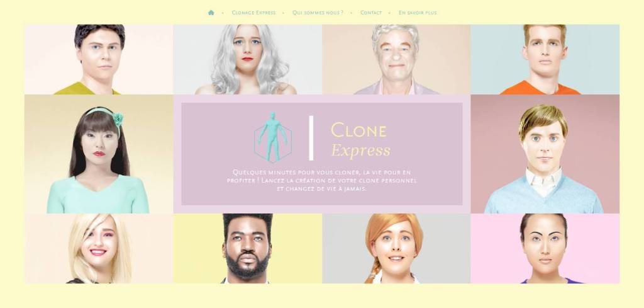The height and width of the screenshot is (308, 644).
Task: Select the woman on pink background
Action: (545, 248)
